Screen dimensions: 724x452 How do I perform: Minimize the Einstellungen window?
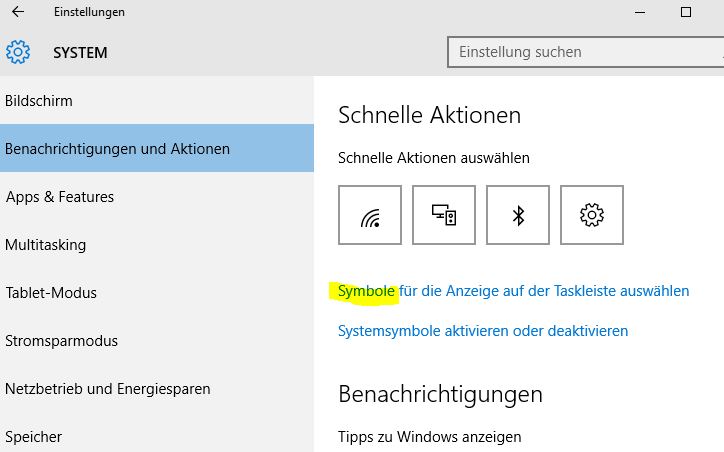click(640, 12)
